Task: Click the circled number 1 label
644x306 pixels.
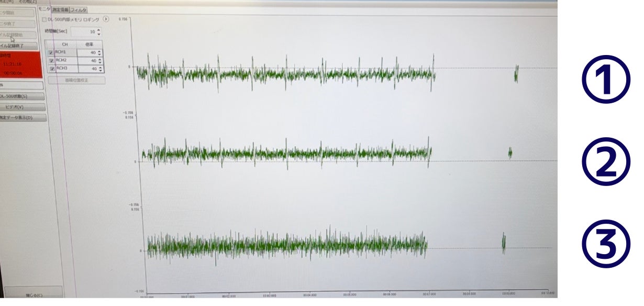Action: pos(606,80)
